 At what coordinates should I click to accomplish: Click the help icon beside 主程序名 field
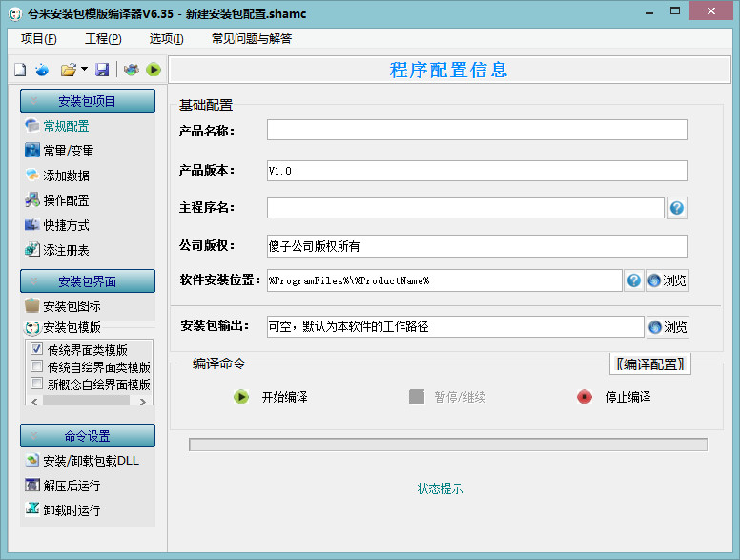coord(677,208)
